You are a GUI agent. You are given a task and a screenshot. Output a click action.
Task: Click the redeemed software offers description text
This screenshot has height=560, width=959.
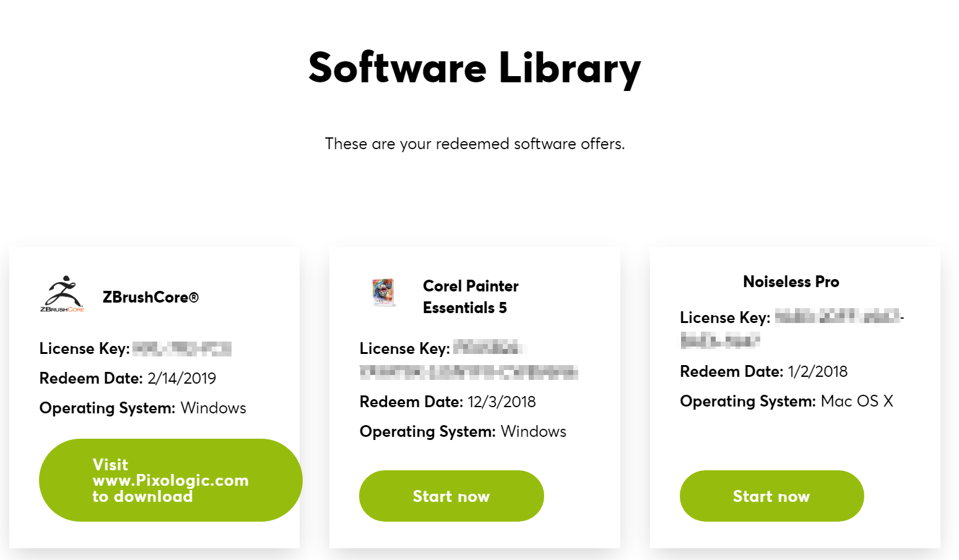[x=475, y=144]
